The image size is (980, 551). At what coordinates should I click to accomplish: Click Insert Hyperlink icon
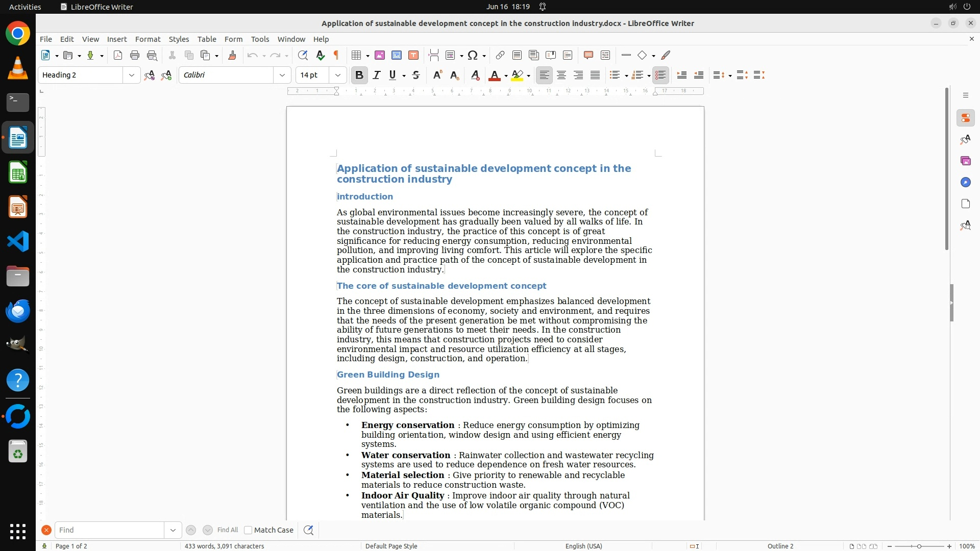(500, 56)
